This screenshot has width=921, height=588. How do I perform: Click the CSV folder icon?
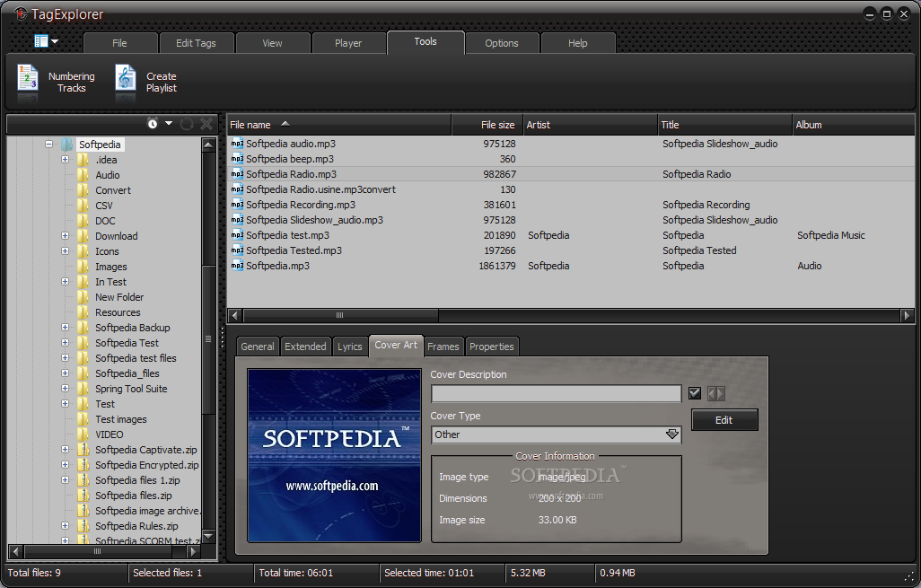point(83,206)
